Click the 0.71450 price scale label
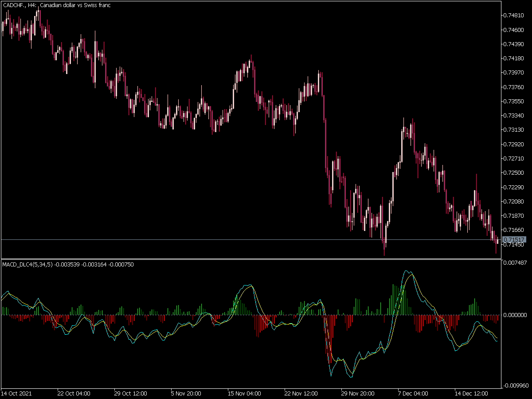 tap(515, 244)
